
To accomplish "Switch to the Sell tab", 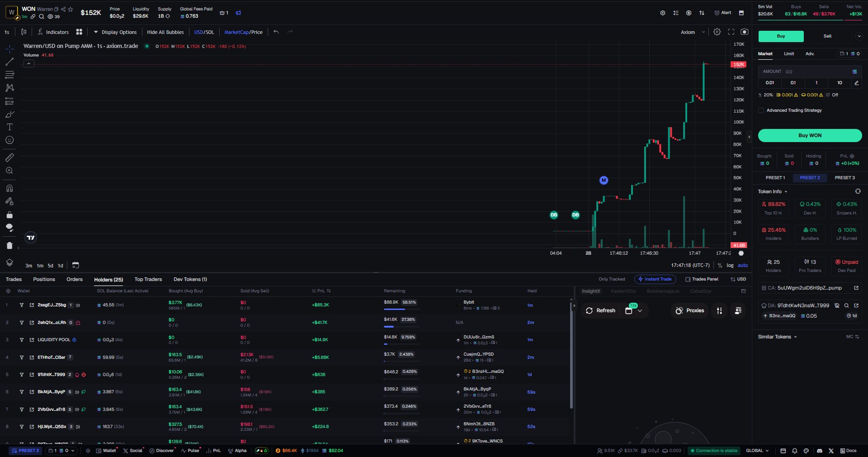I will click(827, 36).
